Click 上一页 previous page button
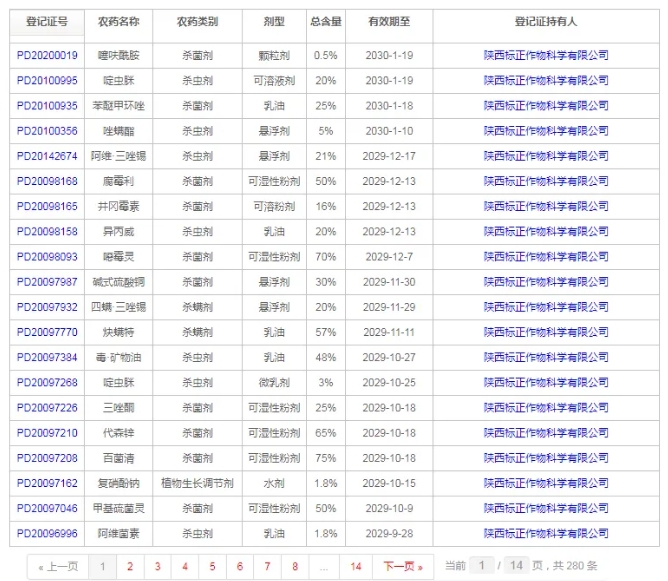 click(x=58, y=567)
